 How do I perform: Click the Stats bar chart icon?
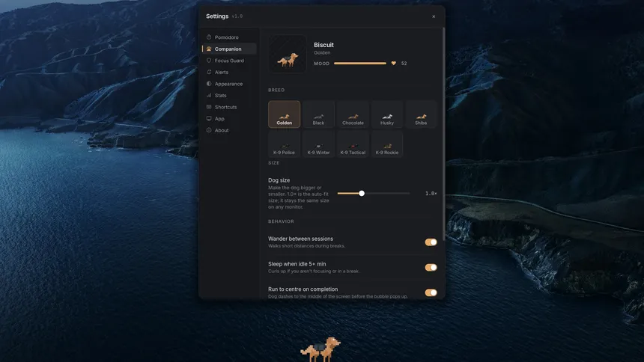click(x=209, y=95)
